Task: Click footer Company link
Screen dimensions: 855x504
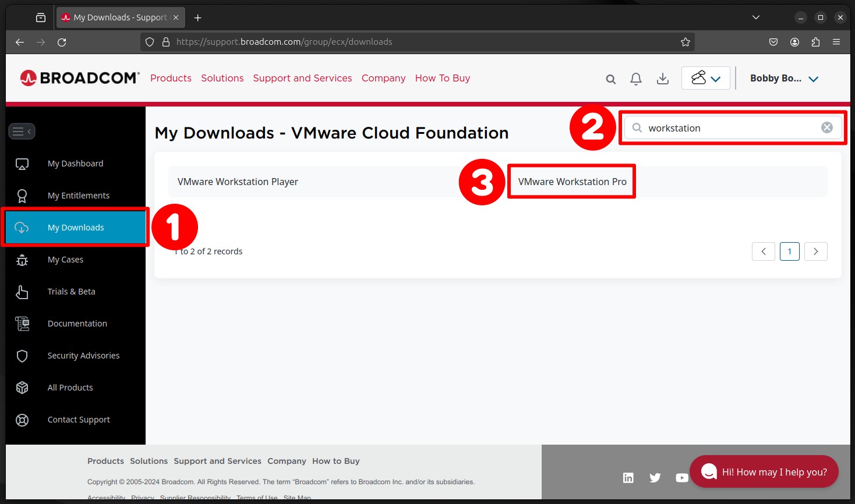Action: 287,461
